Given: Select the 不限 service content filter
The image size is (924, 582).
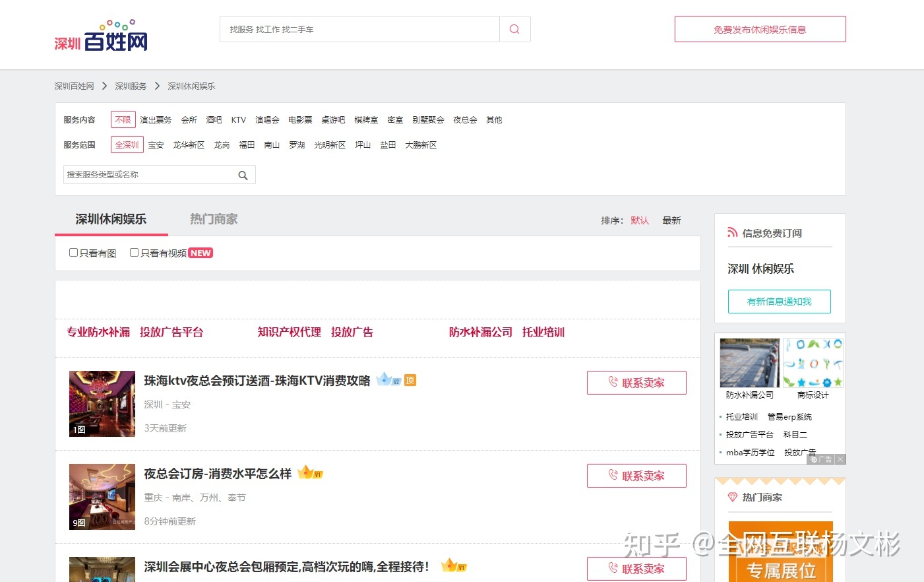Looking at the screenshot, I should point(123,119).
